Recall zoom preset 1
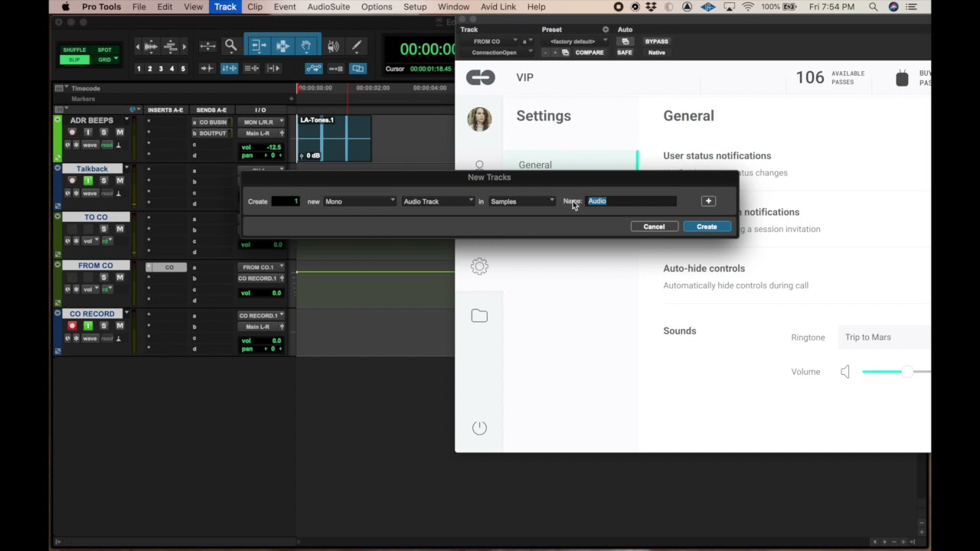980x551 pixels. [139, 69]
